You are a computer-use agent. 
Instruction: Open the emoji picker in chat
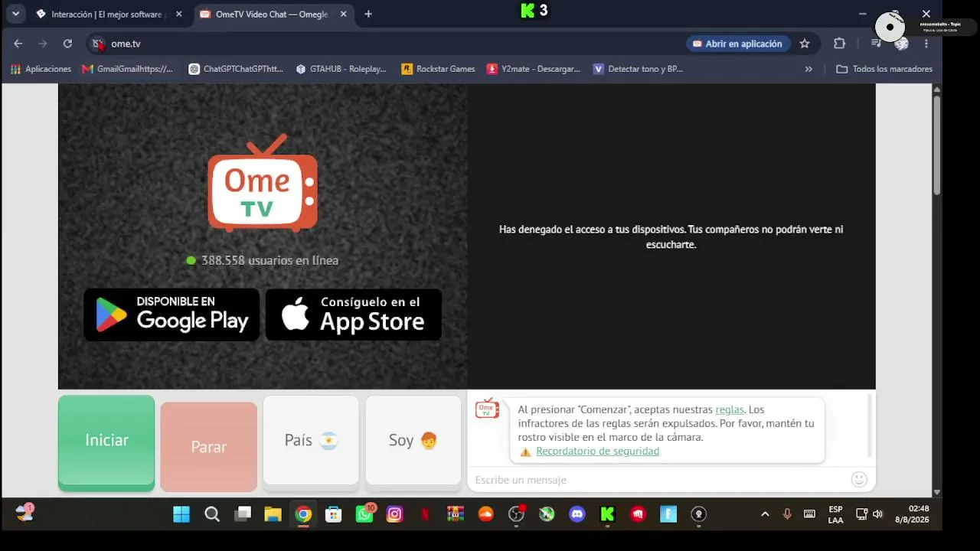click(x=859, y=480)
